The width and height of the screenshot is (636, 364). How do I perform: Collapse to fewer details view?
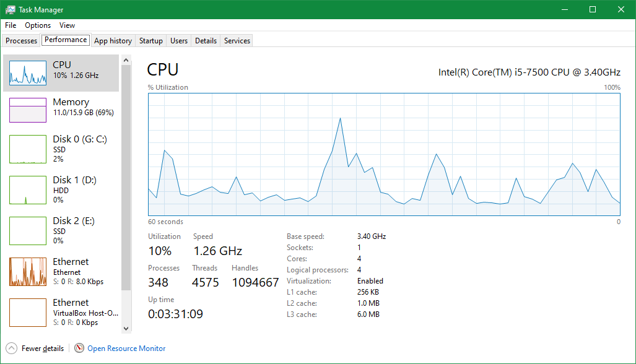pyautogui.click(x=35, y=348)
